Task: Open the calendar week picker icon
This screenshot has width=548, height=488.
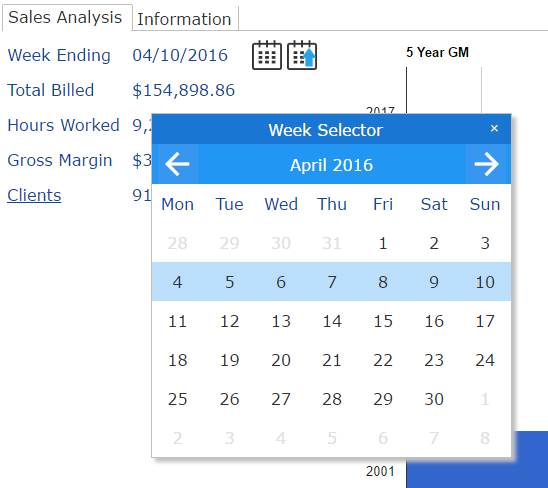Action: [267, 55]
